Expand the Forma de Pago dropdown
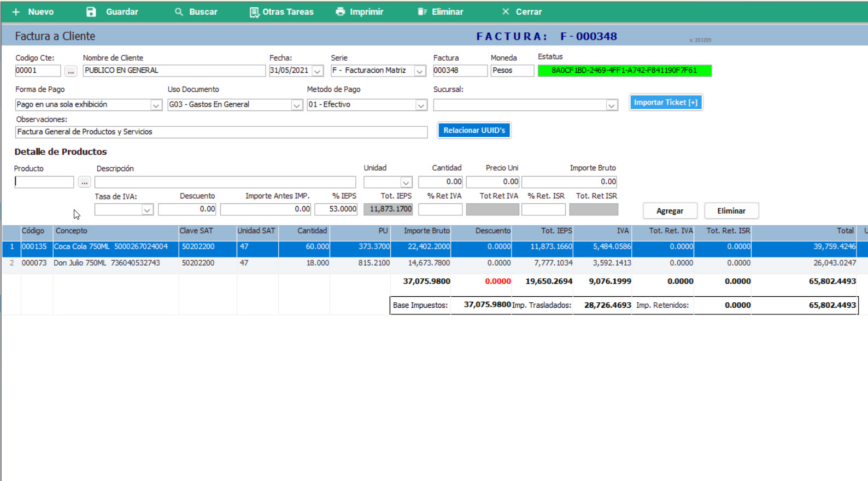 [x=156, y=105]
